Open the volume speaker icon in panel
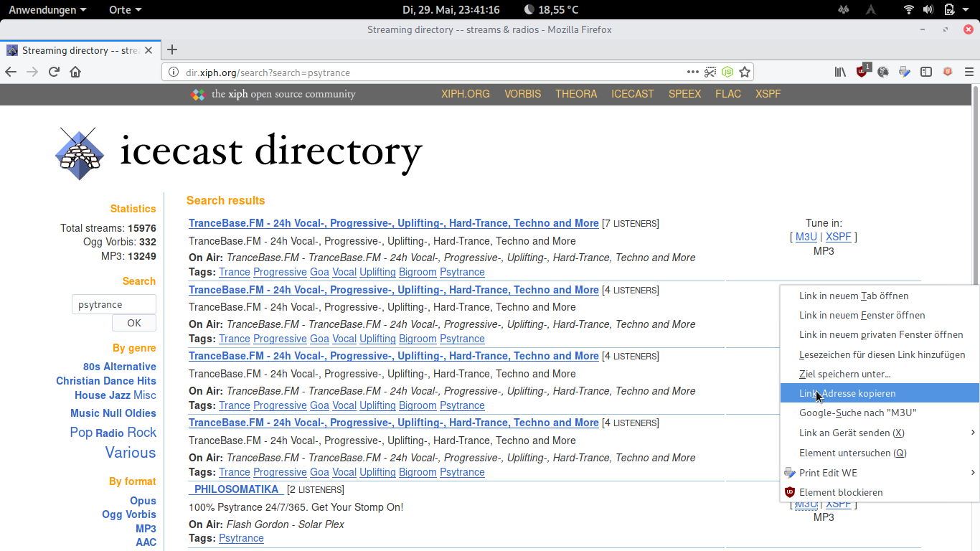Image resolution: width=980 pixels, height=551 pixels. pyautogui.click(x=928, y=10)
